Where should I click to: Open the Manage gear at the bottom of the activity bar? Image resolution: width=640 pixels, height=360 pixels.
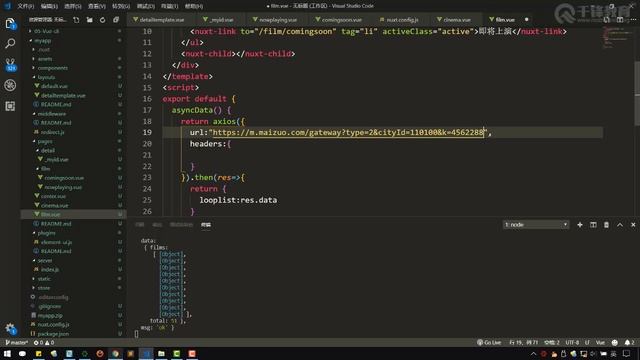coord(10,328)
